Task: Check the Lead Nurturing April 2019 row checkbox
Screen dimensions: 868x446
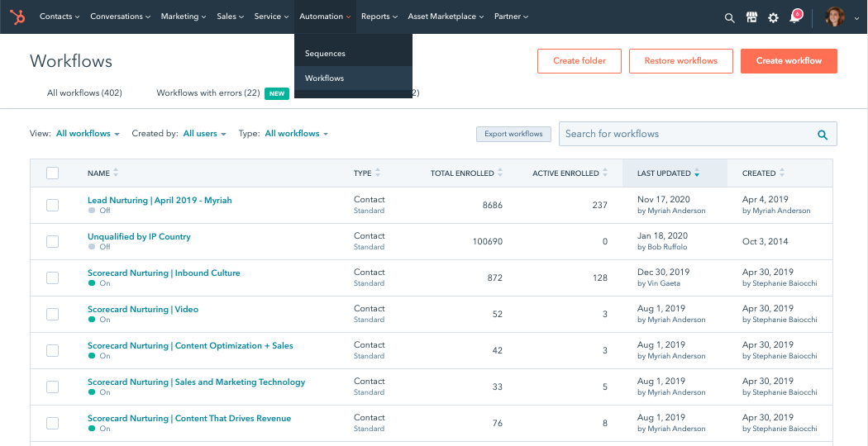Action: (x=53, y=205)
